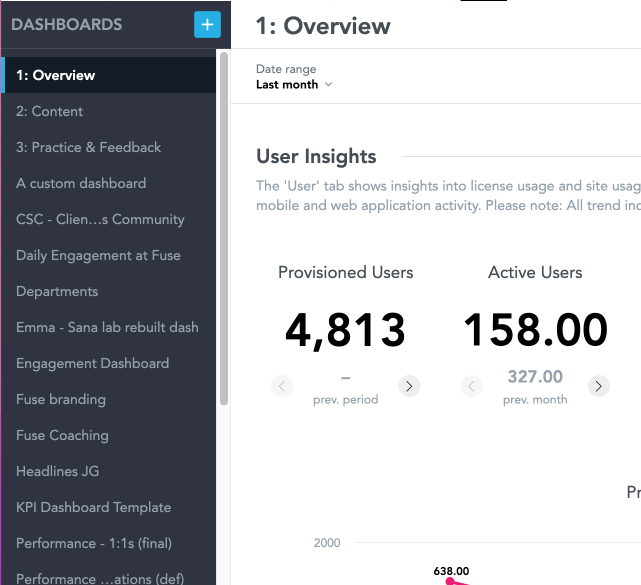Click the dashboards sidebar scrollbar
Viewport: 641px width, 585px height.
[x=224, y=230]
